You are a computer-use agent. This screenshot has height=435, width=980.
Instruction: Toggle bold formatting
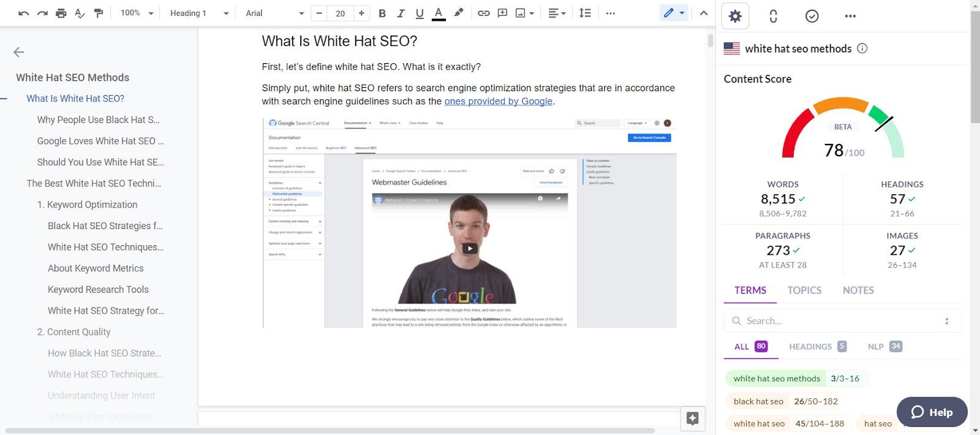pyautogui.click(x=382, y=13)
